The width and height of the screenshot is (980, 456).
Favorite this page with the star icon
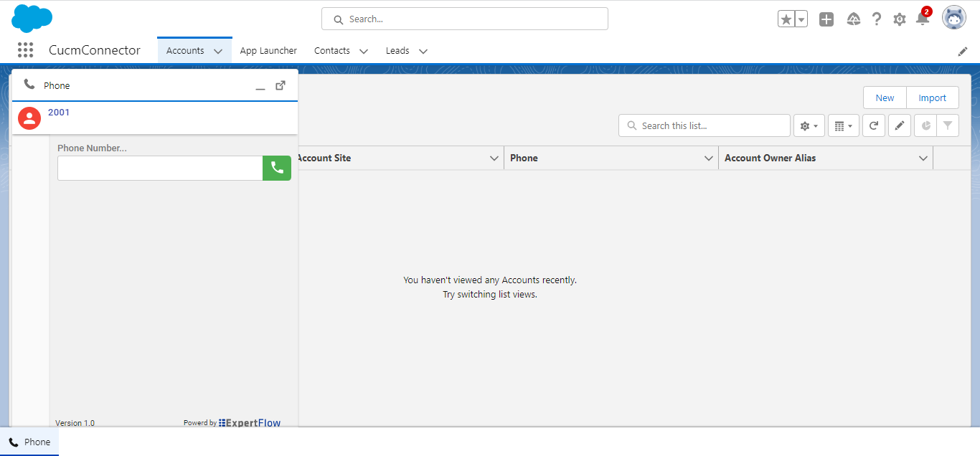787,19
